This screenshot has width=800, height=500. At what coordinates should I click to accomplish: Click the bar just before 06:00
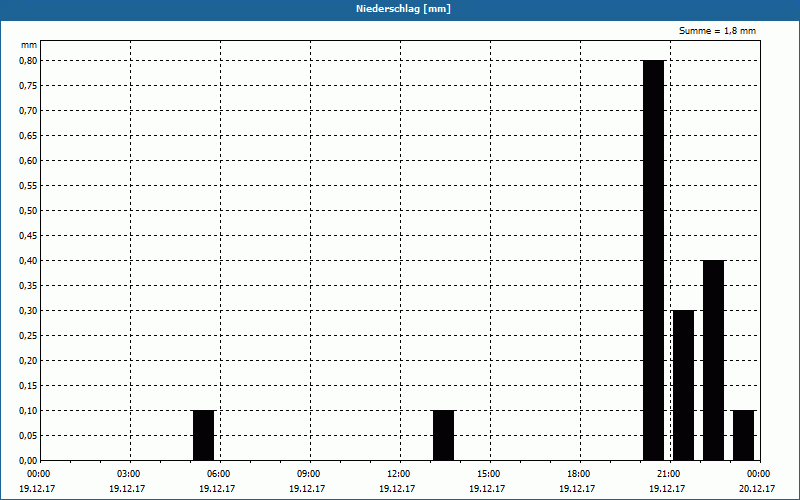point(204,435)
